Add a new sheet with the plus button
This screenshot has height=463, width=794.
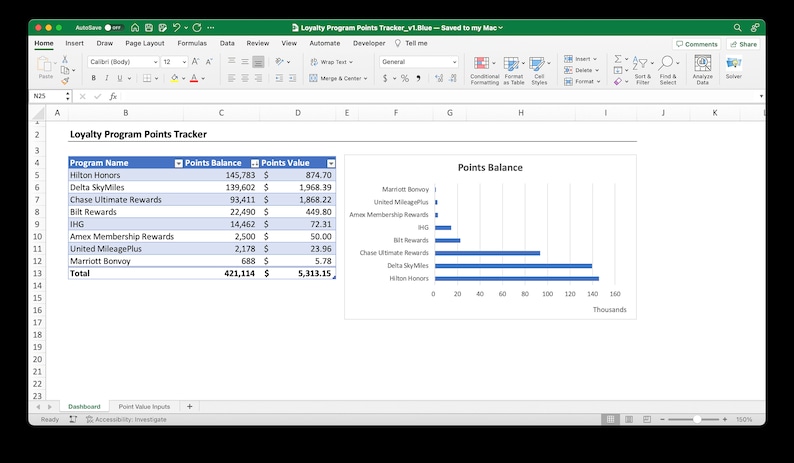click(189, 406)
